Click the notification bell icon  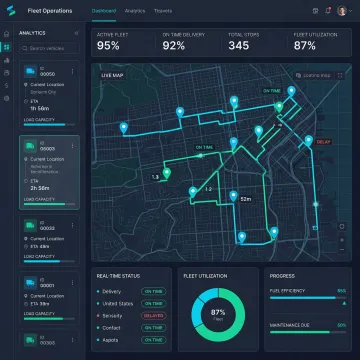pyautogui.click(x=328, y=11)
